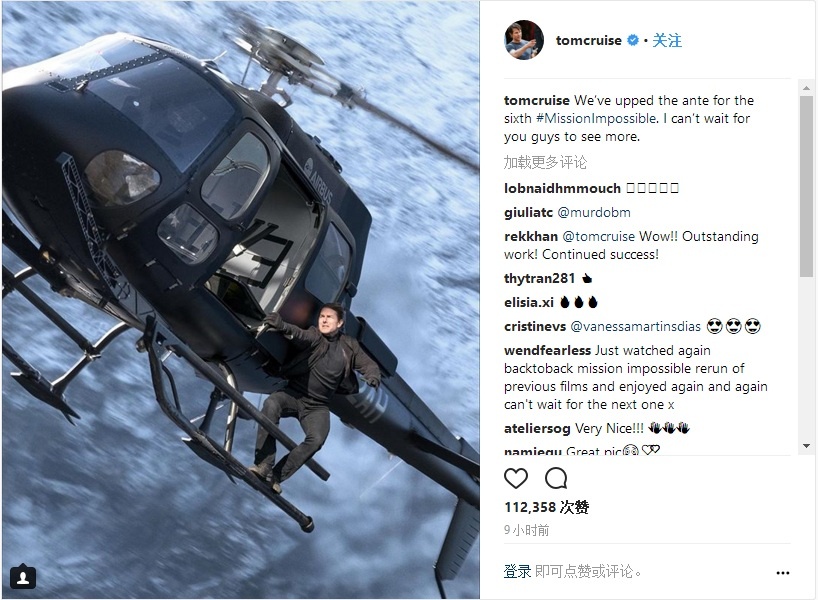Click the tagged people icon on photo
This screenshot has width=818, height=600.
pyautogui.click(x=23, y=577)
